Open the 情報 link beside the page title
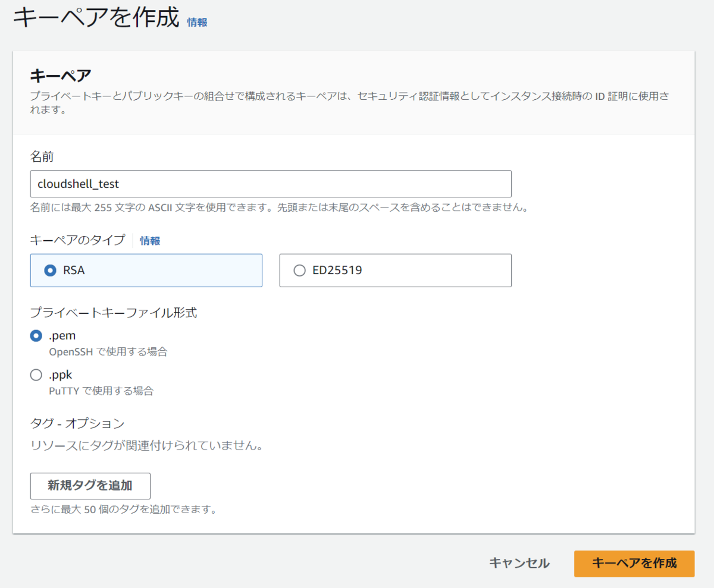 point(197,22)
